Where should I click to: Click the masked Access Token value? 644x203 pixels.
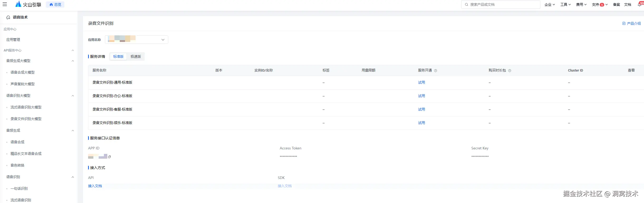coord(288,157)
